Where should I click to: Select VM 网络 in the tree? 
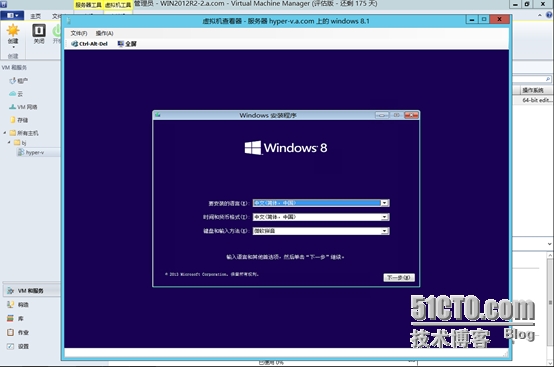[23, 107]
